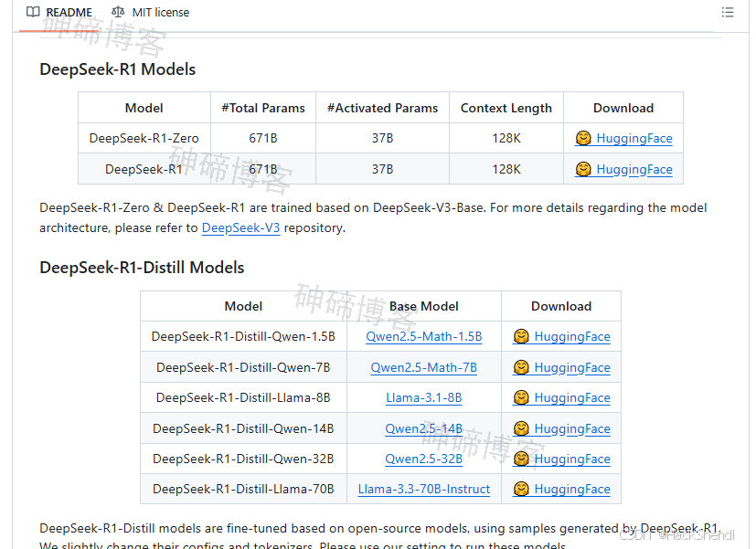Click the DeepSeek-R1 Models heading

[x=118, y=69]
